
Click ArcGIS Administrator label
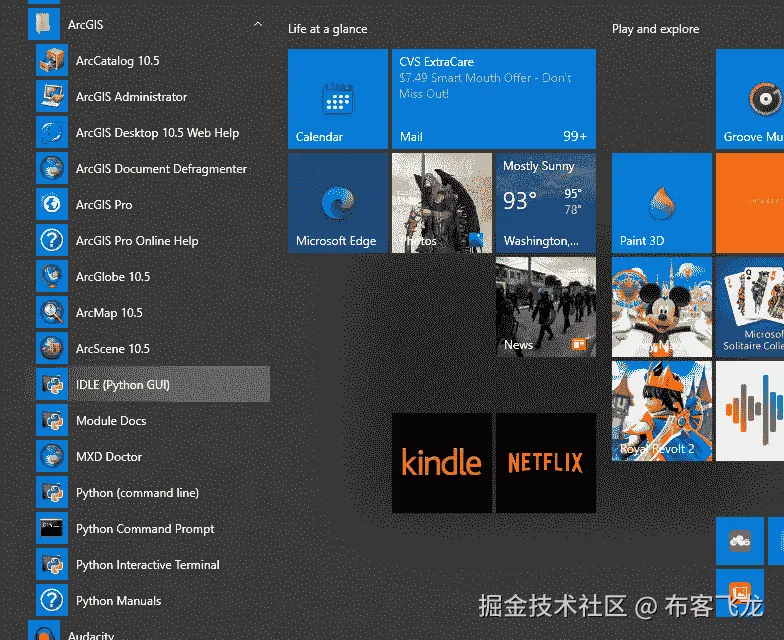point(132,97)
